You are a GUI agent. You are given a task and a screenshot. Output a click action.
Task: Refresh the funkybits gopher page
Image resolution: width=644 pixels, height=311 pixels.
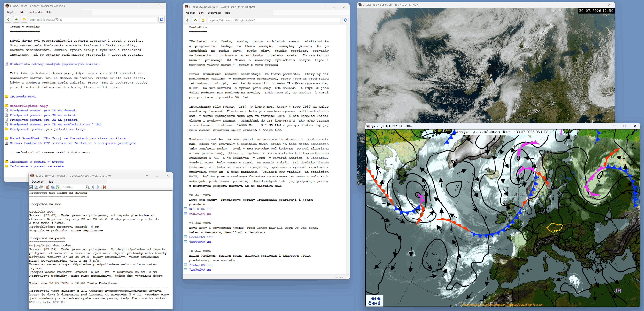pos(345,20)
